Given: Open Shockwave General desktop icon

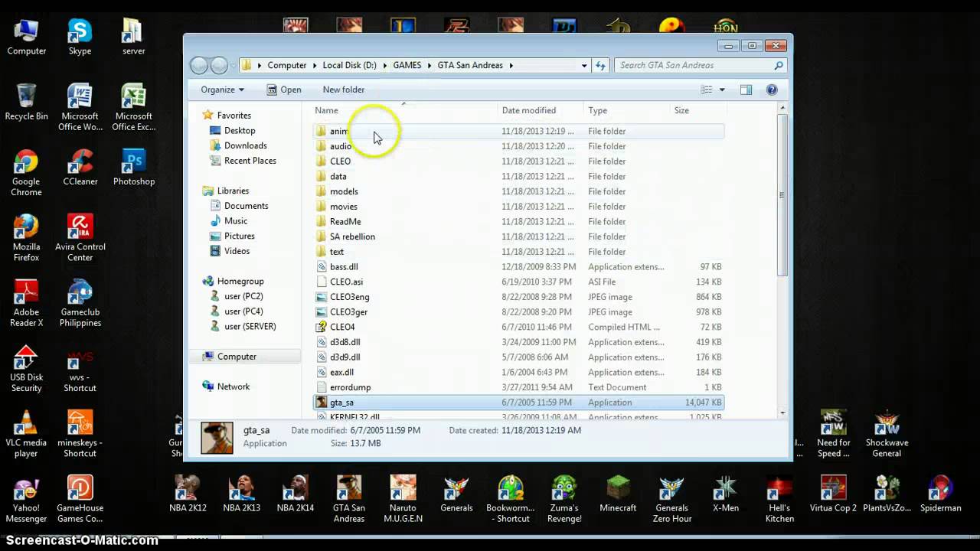Looking at the screenshot, I should [887, 433].
